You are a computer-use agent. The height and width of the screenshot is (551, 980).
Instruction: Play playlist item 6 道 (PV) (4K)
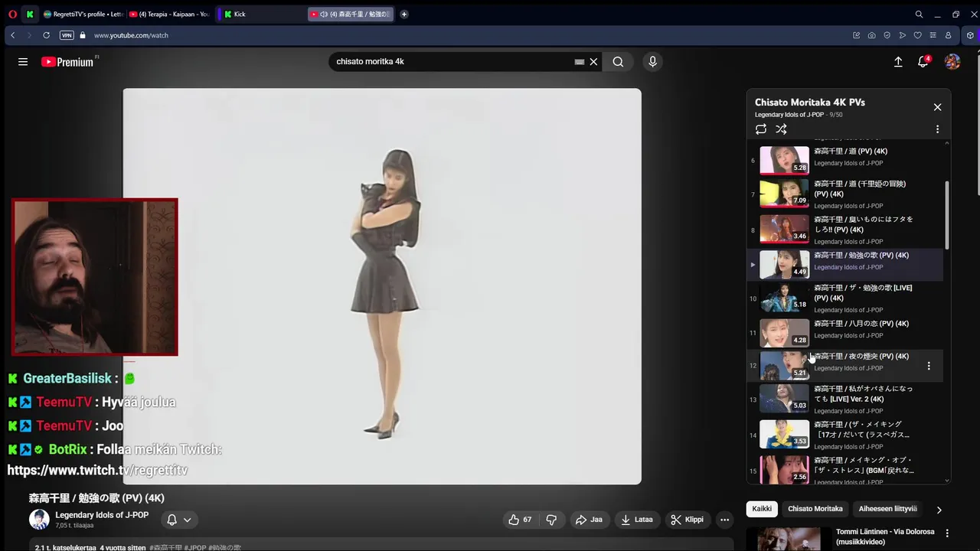844,160
